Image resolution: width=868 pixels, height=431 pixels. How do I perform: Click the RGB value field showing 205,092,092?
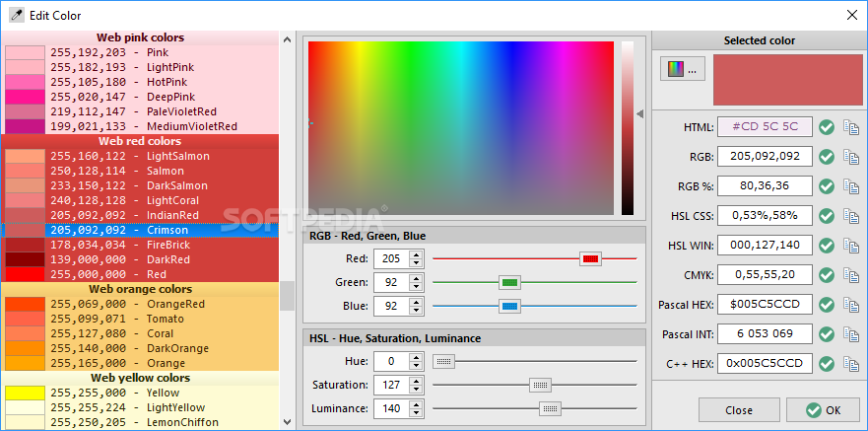[765, 157]
